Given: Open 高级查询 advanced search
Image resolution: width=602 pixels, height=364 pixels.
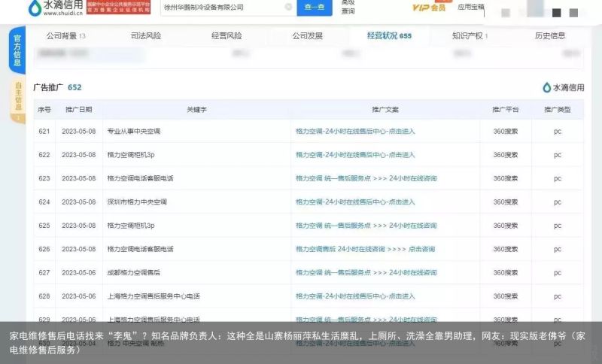Looking at the screenshot, I should point(348,7).
